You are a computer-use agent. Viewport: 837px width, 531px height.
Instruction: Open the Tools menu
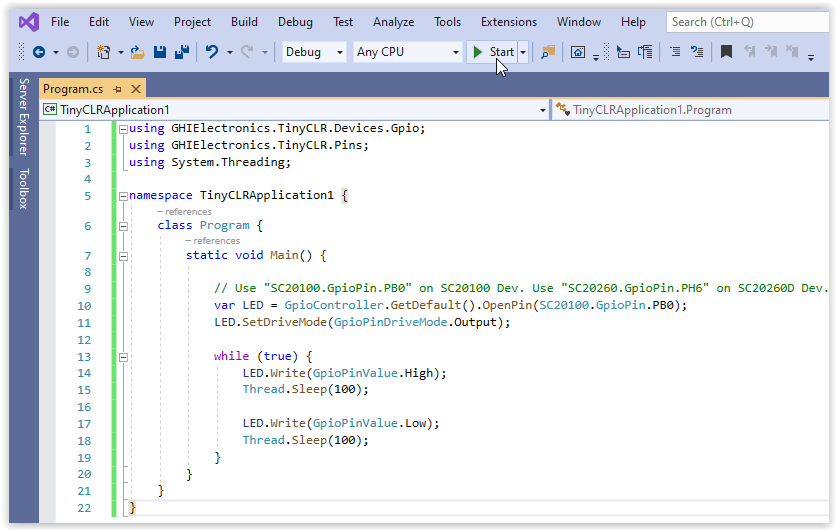(x=447, y=22)
